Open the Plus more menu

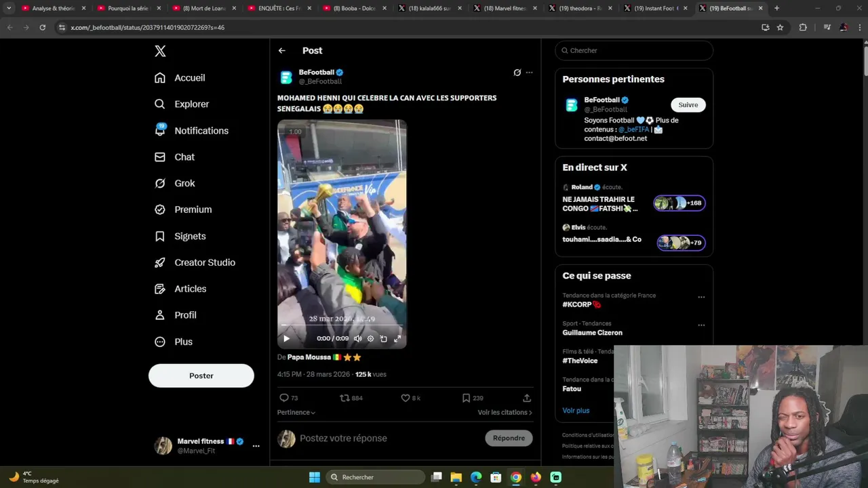174,342
